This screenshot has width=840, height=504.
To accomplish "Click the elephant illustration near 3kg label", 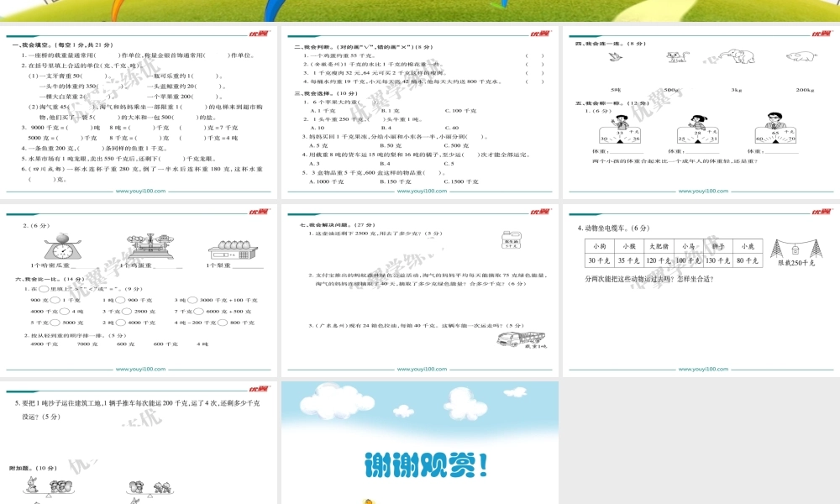I will [737, 56].
